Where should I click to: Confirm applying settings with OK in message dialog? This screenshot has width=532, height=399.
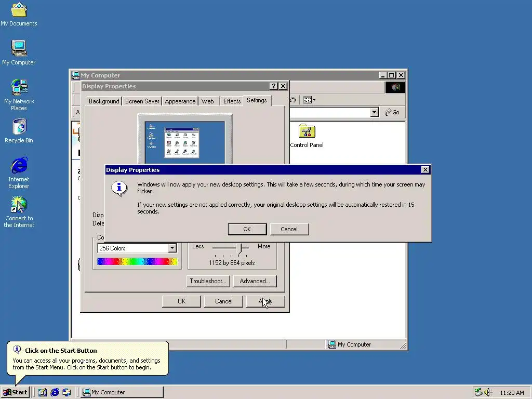[x=247, y=229]
